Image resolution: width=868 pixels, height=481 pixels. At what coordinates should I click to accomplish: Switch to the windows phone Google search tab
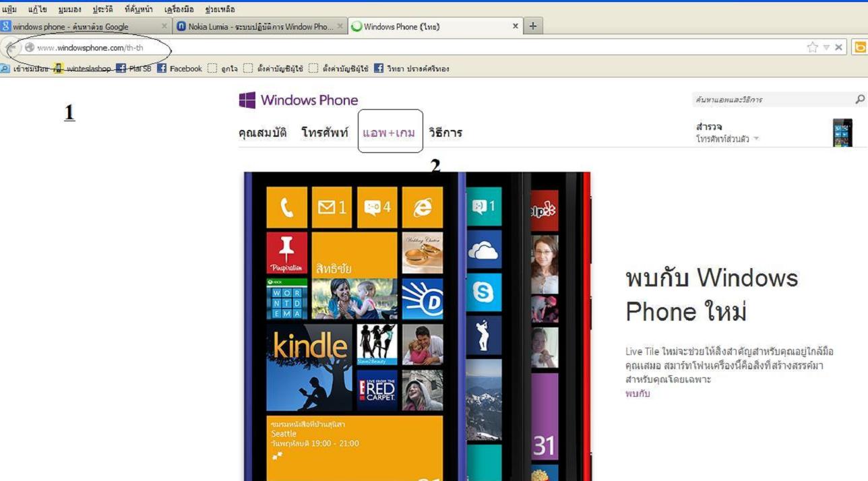[85, 27]
